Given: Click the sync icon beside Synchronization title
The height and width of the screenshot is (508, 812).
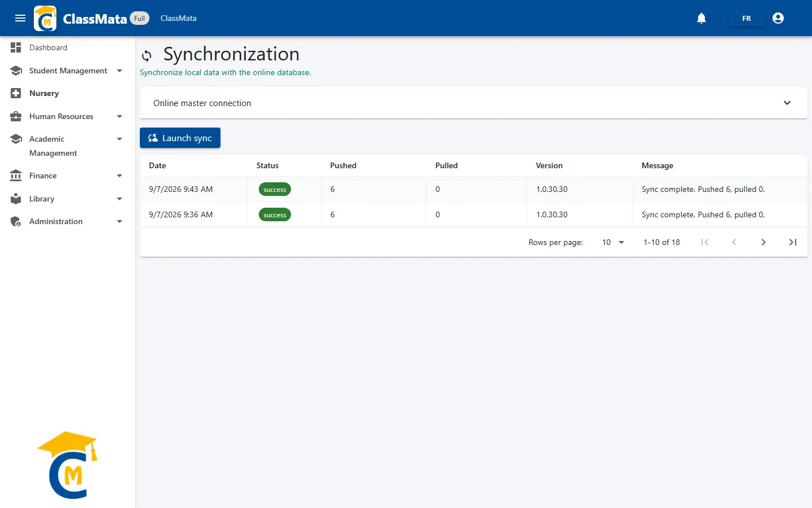Looking at the screenshot, I should click(147, 55).
